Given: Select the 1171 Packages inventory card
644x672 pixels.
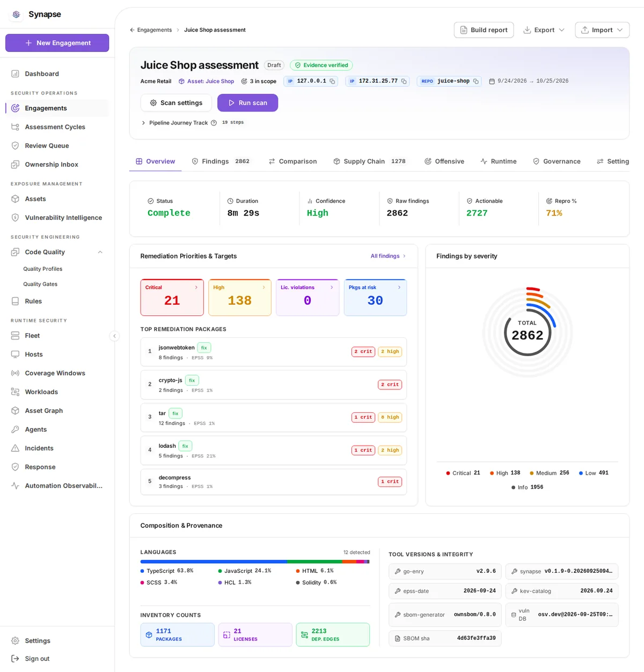Looking at the screenshot, I should click(x=178, y=635).
